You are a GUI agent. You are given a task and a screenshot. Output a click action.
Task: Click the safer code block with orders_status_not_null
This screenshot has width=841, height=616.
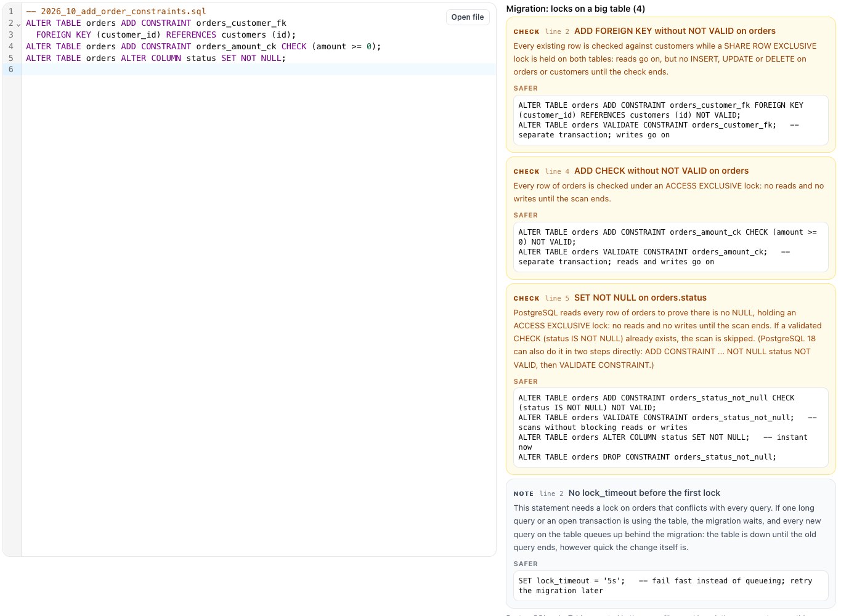coord(670,428)
